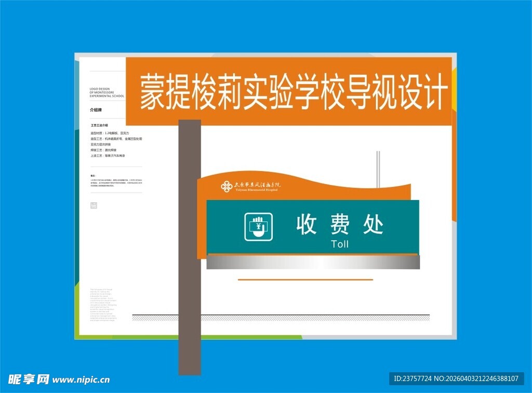Click the hatched ground line strip
This screenshot has height=393, width=532.
(x=281, y=317)
